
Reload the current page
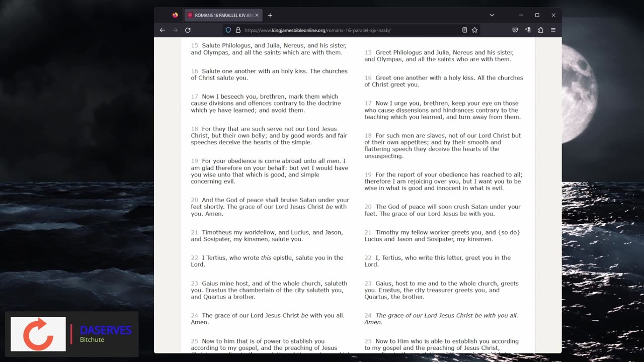point(188,30)
